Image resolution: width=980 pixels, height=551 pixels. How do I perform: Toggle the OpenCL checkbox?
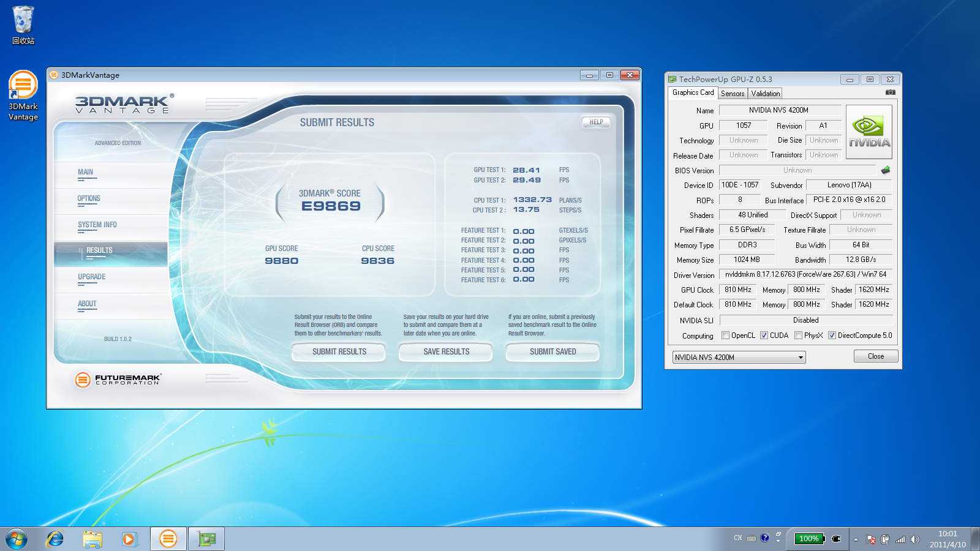tap(725, 335)
